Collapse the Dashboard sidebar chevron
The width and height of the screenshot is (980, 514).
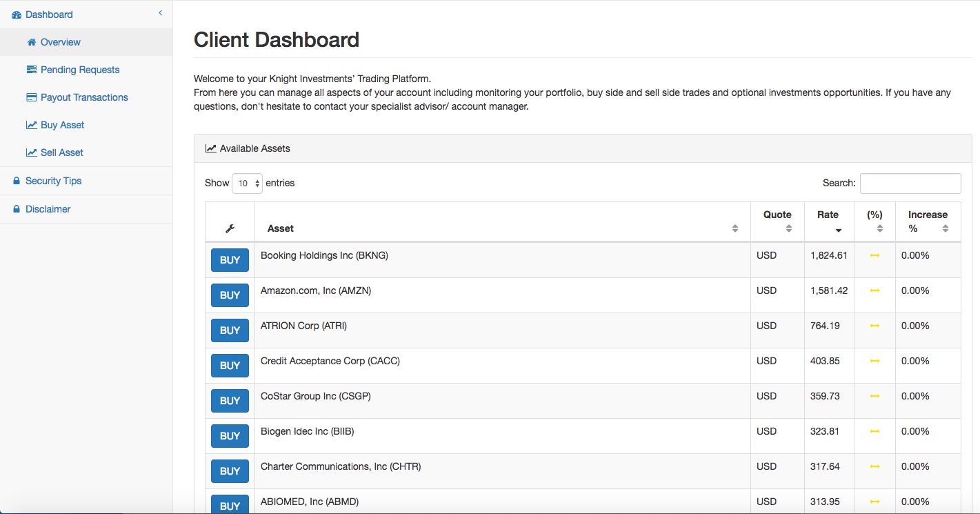161,12
